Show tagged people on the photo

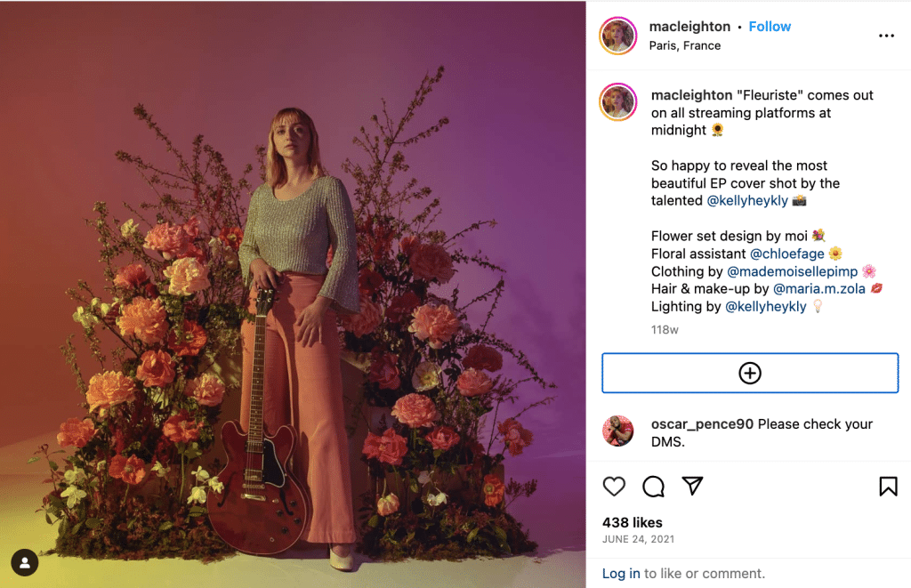coord(25,562)
